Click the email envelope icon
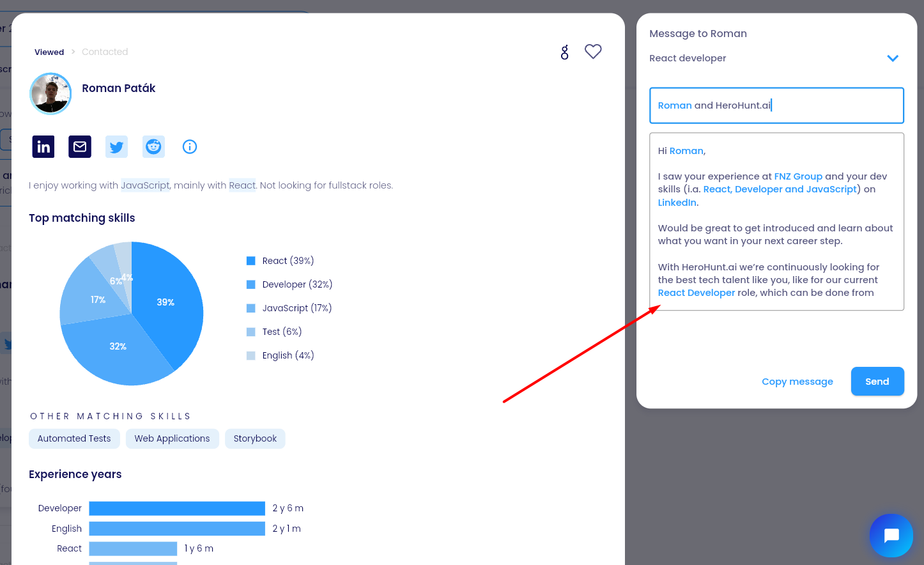This screenshot has width=924, height=565. [x=80, y=147]
